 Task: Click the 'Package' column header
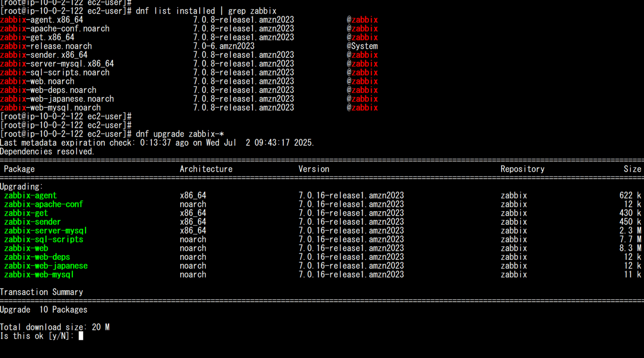coord(20,169)
